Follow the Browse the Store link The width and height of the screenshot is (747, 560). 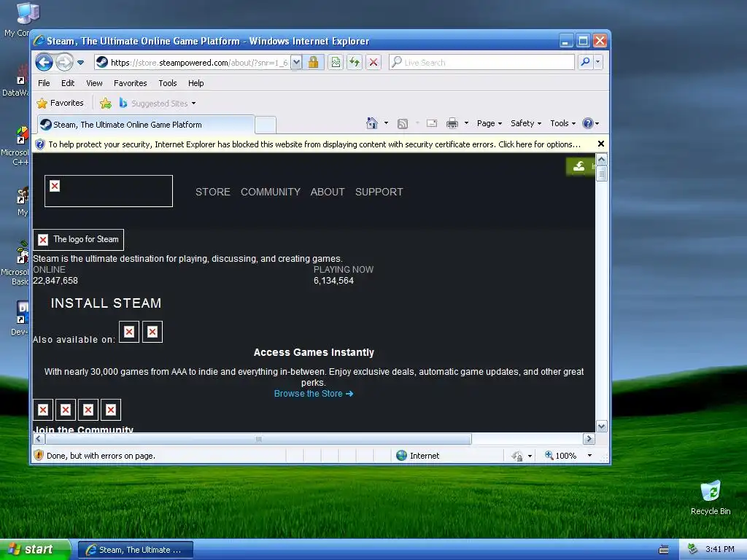[x=314, y=394]
